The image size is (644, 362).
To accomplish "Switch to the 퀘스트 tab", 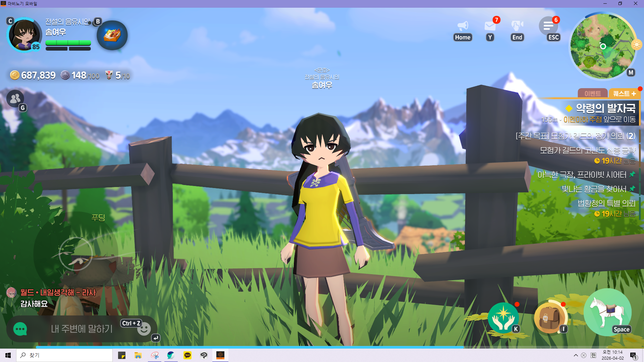I will 624,94.
